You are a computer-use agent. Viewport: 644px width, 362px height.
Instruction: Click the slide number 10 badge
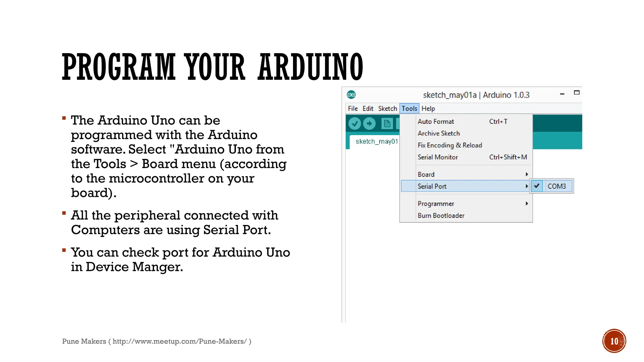click(614, 341)
